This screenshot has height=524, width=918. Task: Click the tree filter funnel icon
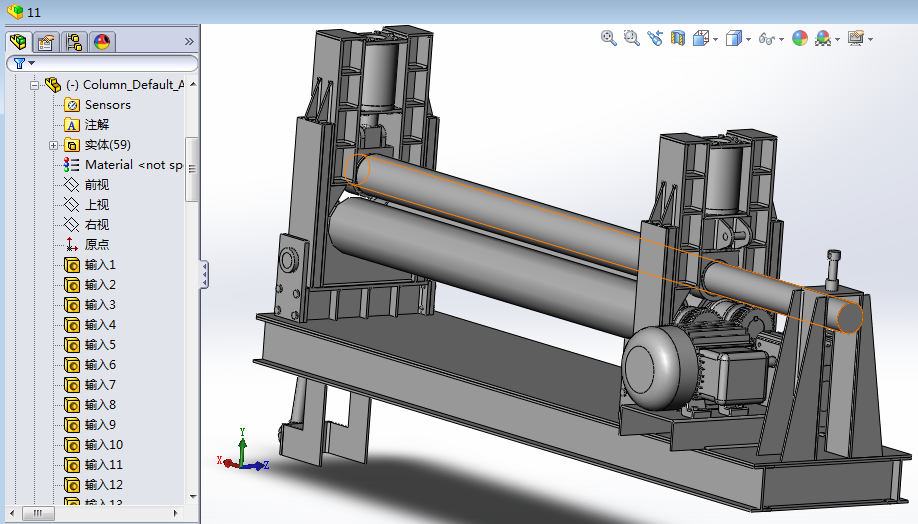point(19,63)
